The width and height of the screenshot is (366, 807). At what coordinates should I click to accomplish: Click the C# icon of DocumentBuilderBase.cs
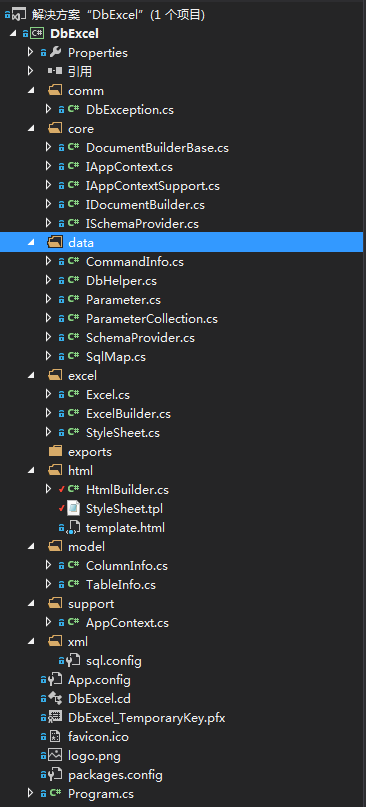(x=74, y=148)
